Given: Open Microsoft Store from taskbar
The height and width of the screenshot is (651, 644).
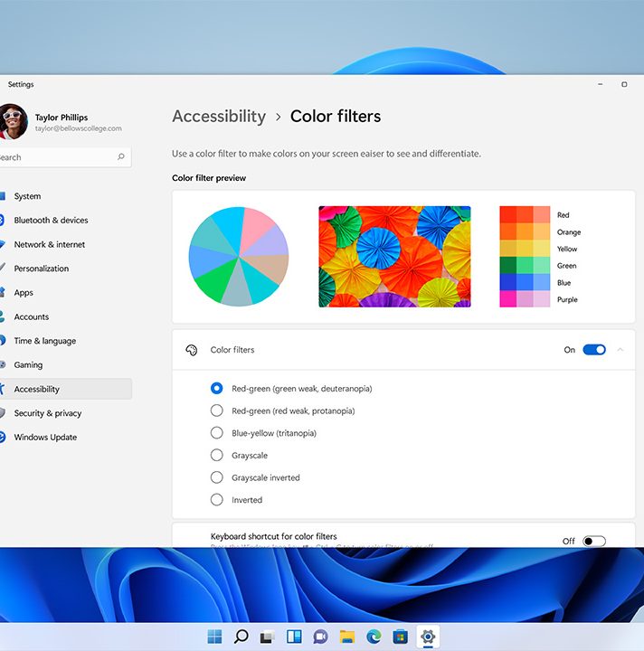Looking at the screenshot, I should (x=401, y=636).
